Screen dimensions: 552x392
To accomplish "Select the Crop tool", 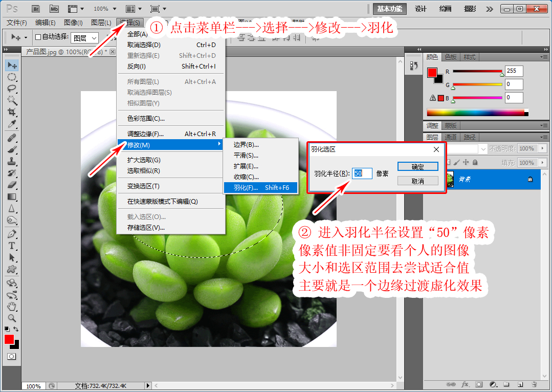I will point(12,112).
